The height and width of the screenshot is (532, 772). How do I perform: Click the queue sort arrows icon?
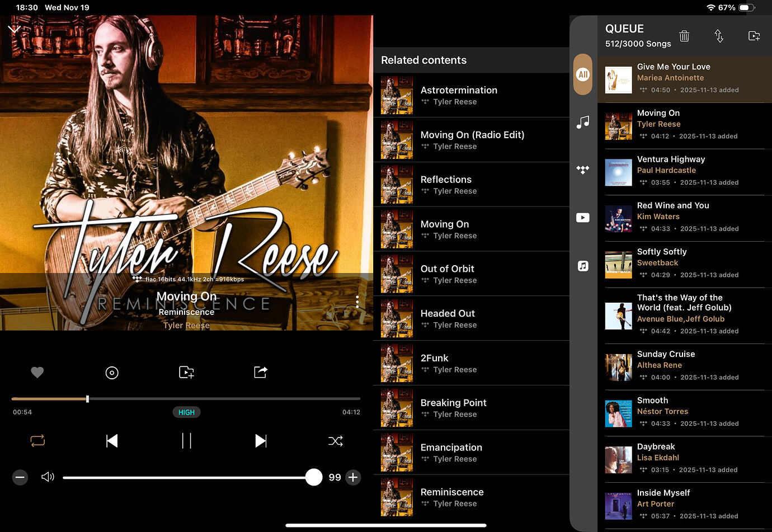(x=719, y=36)
